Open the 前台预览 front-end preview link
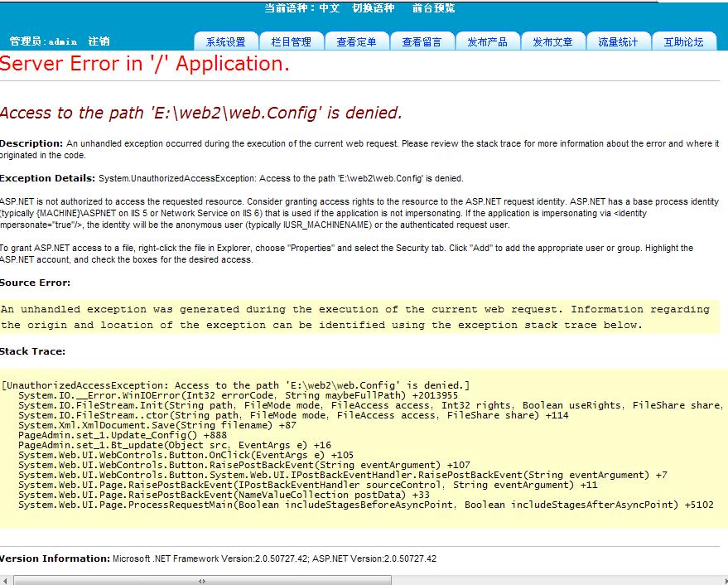This screenshot has width=728, height=585. (433, 8)
